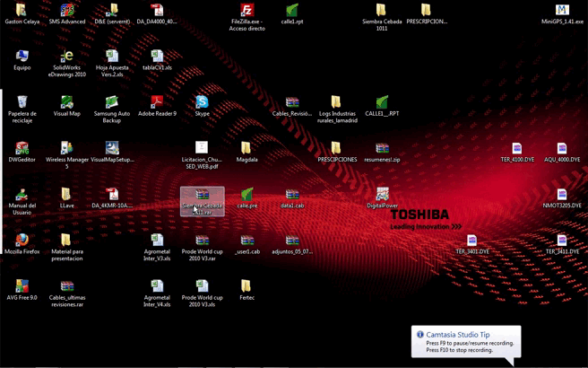Click the Camtasia Studio Tip balloon
Image resolution: width=588 pixels, height=368 pixels.
click(466, 342)
